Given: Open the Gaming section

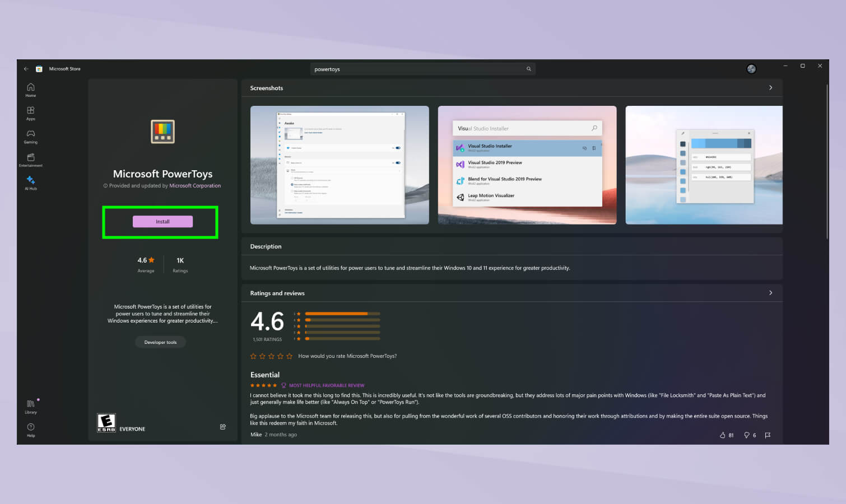Looking at the screenshot, I should (x=31, y=137).
